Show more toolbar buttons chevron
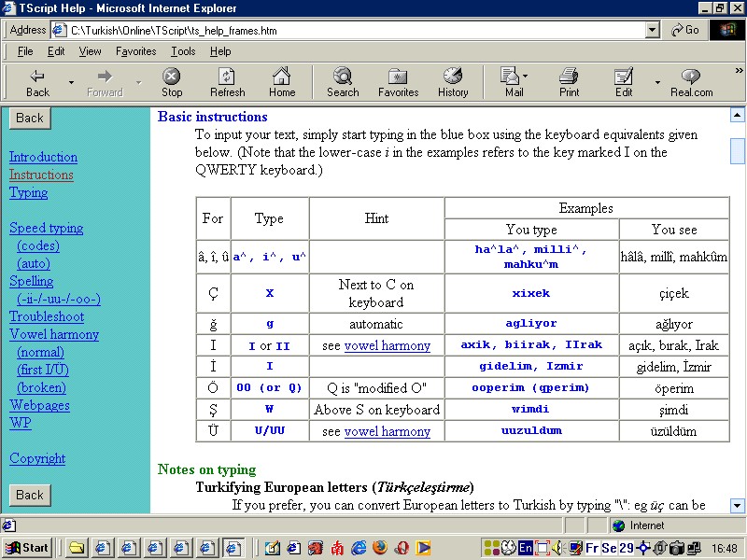Viewport: 747px width, 560px height. 739,71
